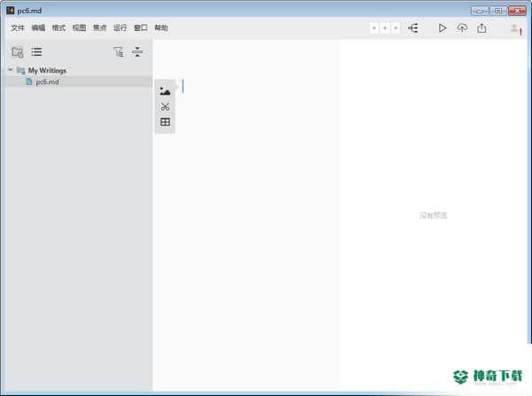This screenshot has width=532, height=396.
Task: Maximize the pc6.md window
Action: click(497, 11)
